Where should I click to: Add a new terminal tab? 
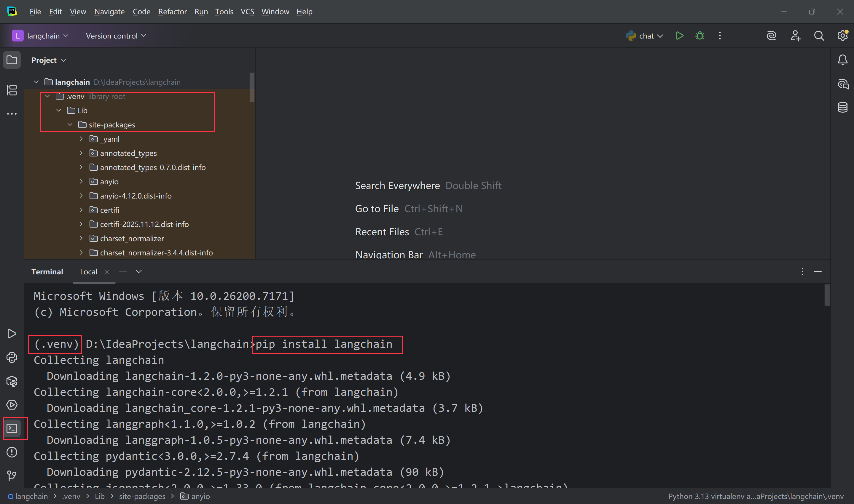pos(123,271)
